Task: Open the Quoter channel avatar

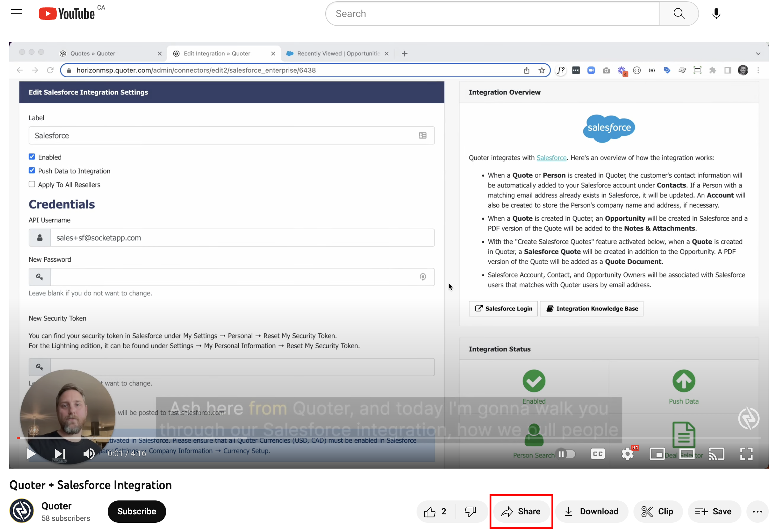Action: (x=22, y=511)
